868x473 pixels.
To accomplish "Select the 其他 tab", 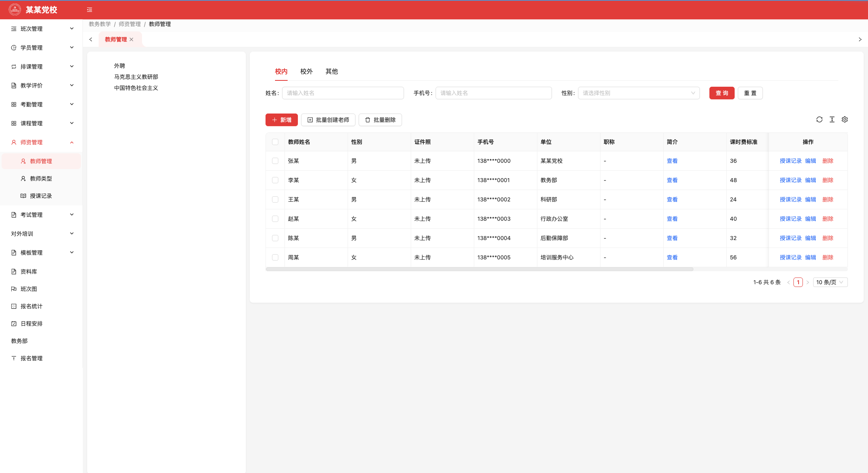I will tap(332, 71).
